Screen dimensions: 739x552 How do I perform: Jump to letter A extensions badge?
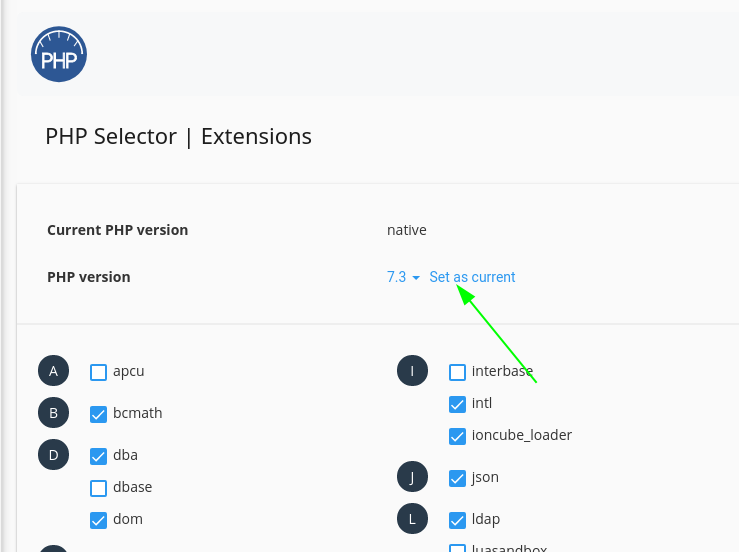pos(53,371)
